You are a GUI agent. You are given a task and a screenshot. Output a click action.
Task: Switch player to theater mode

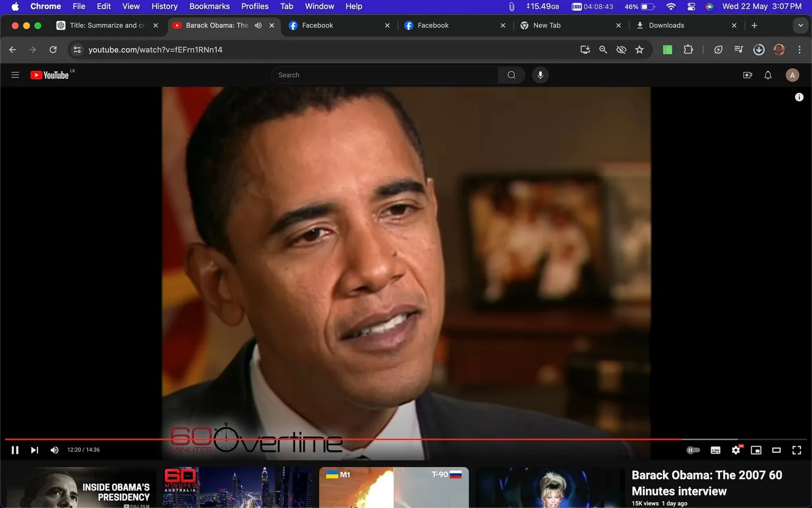[x=776, y=450]
